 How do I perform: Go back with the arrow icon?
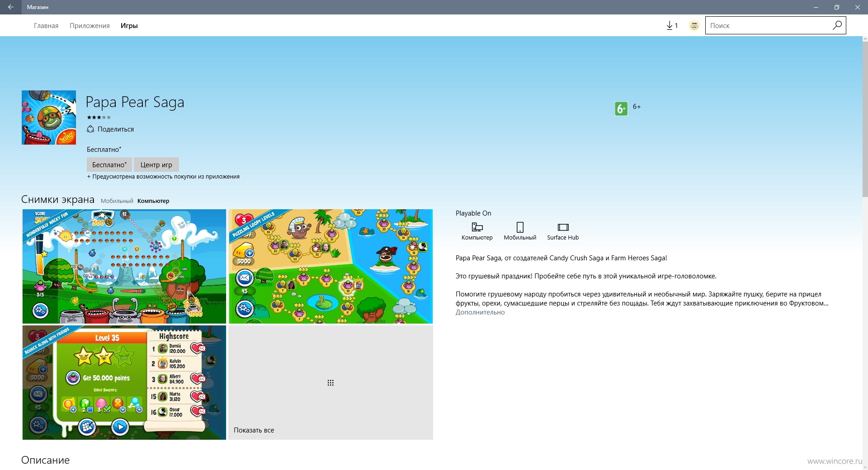click(11, 7)
